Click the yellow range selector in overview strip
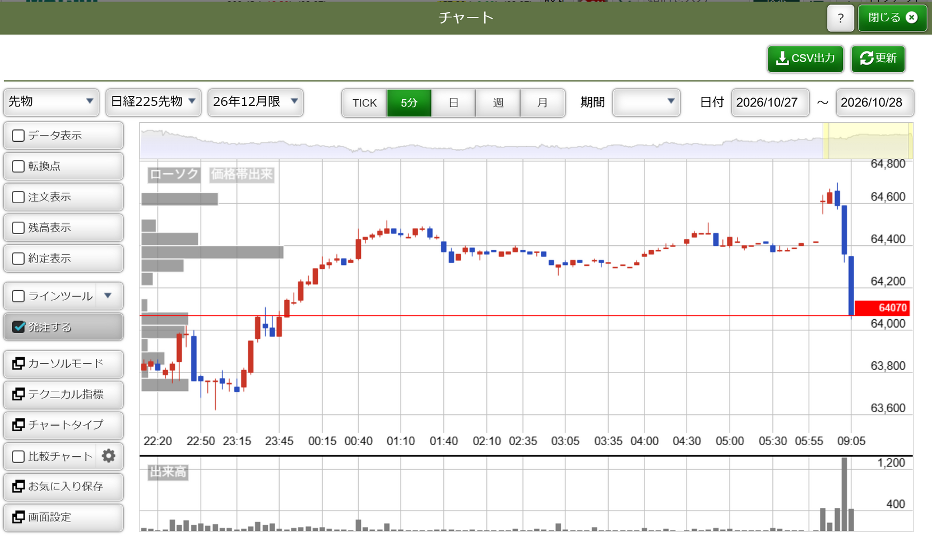 868,141
